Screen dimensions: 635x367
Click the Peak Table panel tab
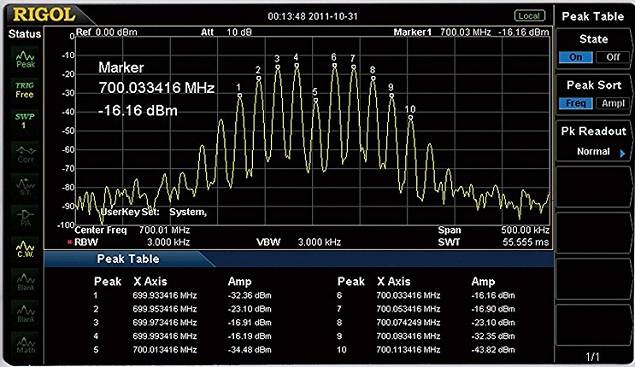128,259
